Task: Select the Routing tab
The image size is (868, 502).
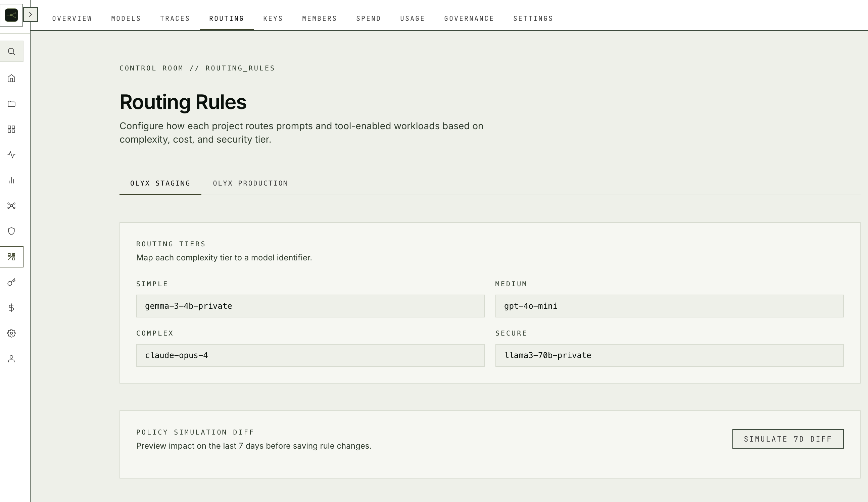Action: click(x=227, y=18)
